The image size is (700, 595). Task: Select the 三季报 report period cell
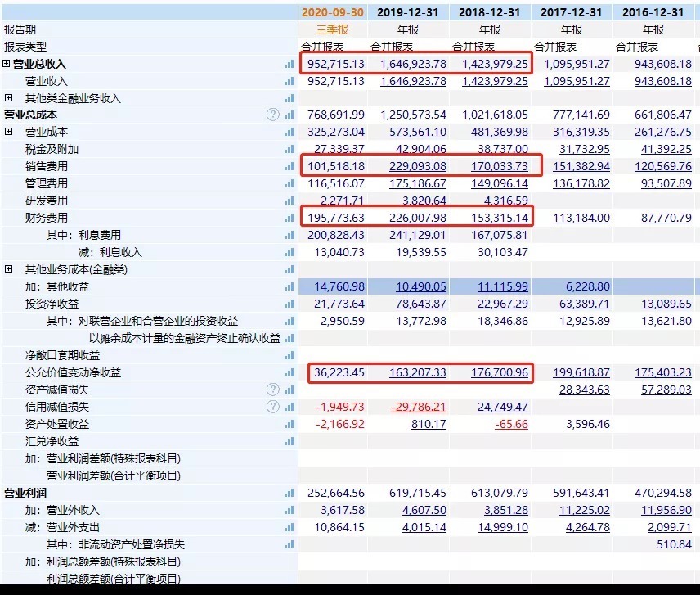[332, 30]
